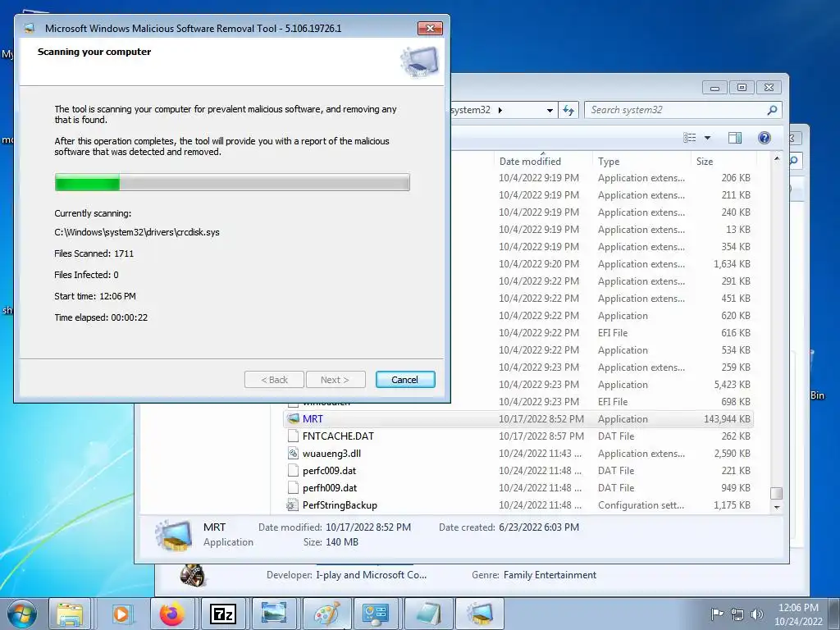Select the Malicious Software Removal Tool taskbar icon
This screenshot has height=630, width=840.
478,614
